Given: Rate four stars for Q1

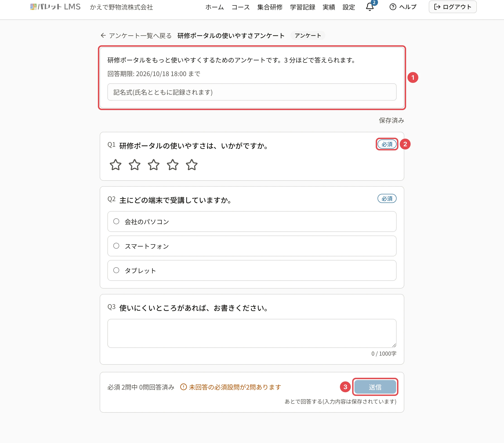Looking at the screenshot, I should click(173, 165).
